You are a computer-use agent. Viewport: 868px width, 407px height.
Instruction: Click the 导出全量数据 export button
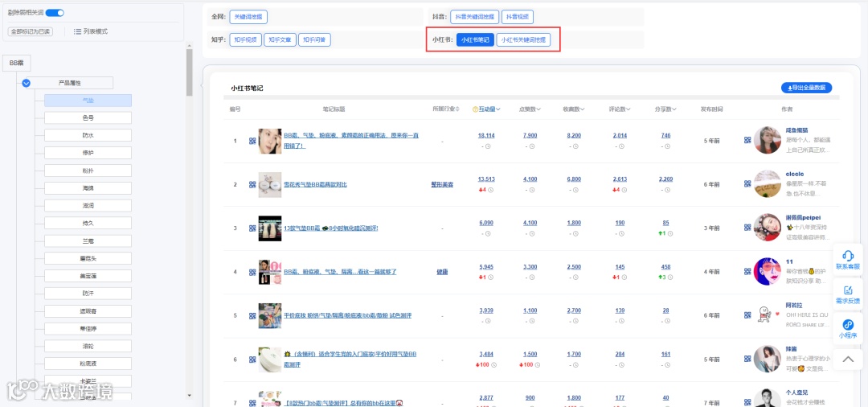point(806,88)
